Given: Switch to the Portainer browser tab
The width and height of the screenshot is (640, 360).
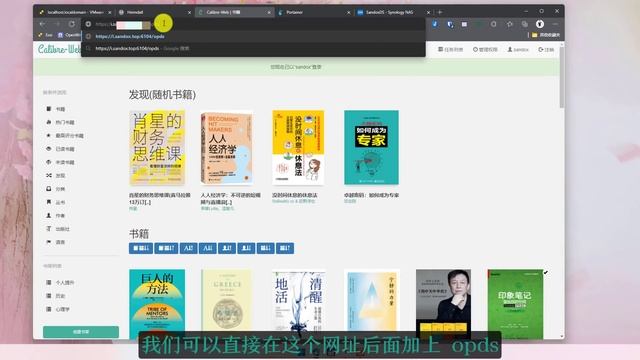Looking at the screenshot, I should pyautogui.click(x=313, y=12).
